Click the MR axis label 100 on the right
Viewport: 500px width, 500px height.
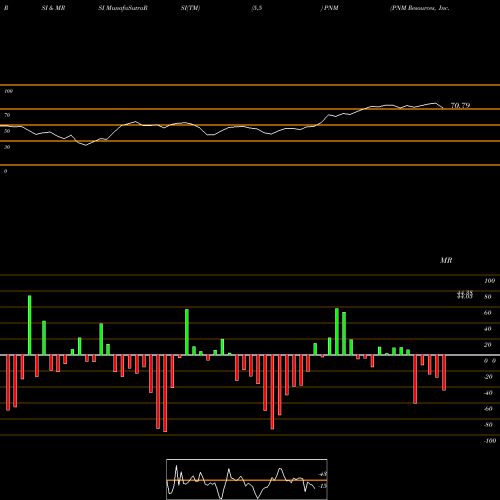[x=490, y=281]
